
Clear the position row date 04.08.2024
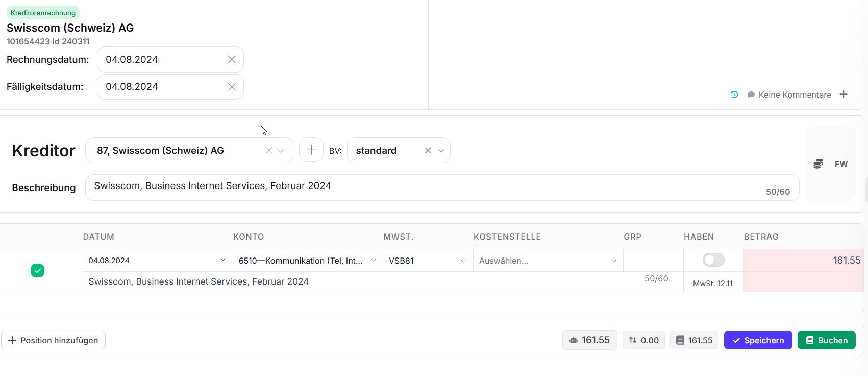pos(223,261)
